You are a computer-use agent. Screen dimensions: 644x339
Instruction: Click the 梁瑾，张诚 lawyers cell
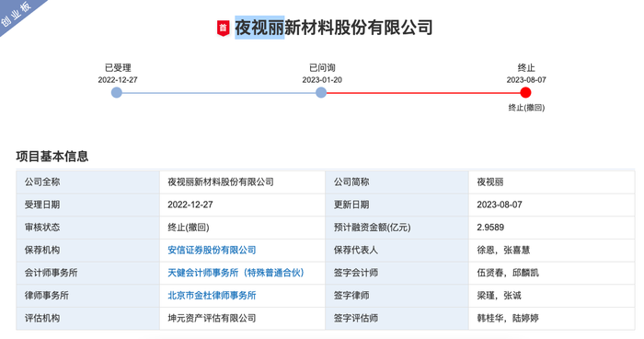(x=552, y=296)
